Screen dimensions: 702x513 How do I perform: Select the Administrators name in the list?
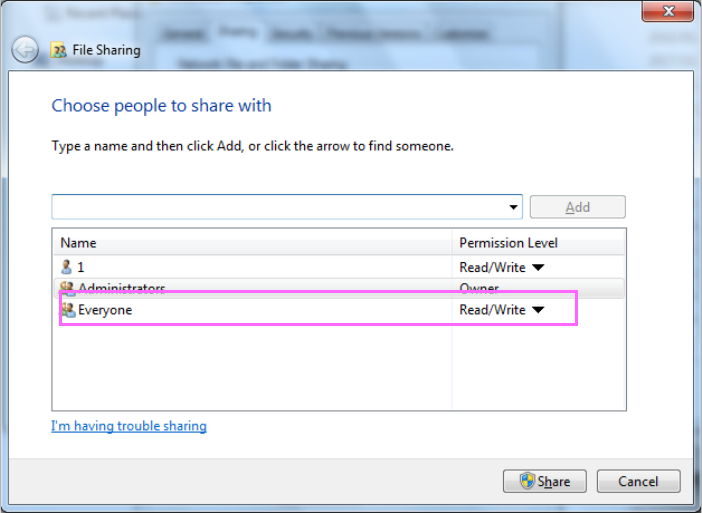[x=122, y=288]
